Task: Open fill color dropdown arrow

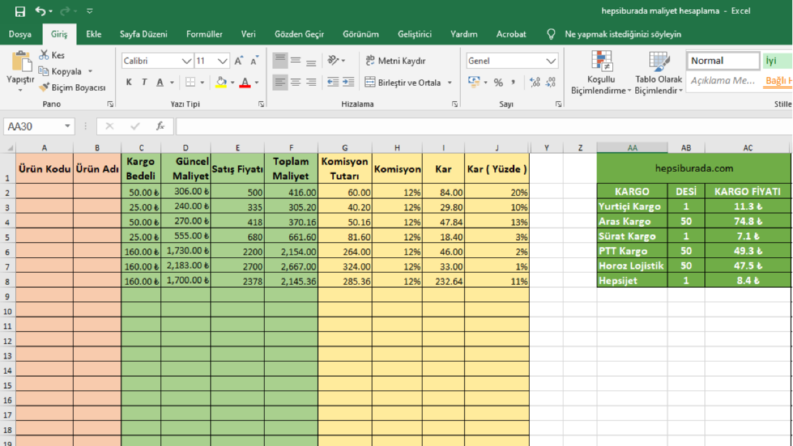Action: click(233, 82)
